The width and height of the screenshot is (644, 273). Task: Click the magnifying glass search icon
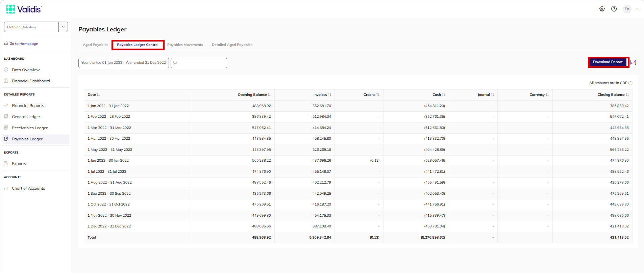[175, 62]
